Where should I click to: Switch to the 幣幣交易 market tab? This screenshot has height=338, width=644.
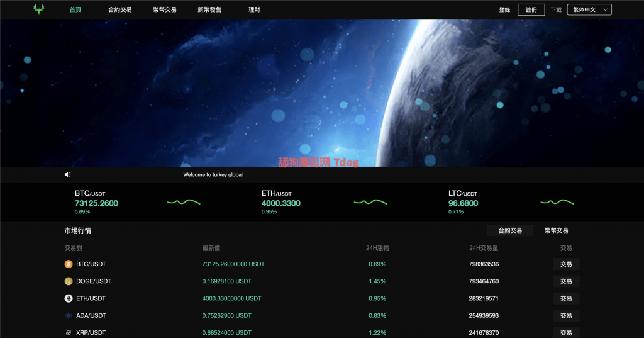(x=556, y=230)
